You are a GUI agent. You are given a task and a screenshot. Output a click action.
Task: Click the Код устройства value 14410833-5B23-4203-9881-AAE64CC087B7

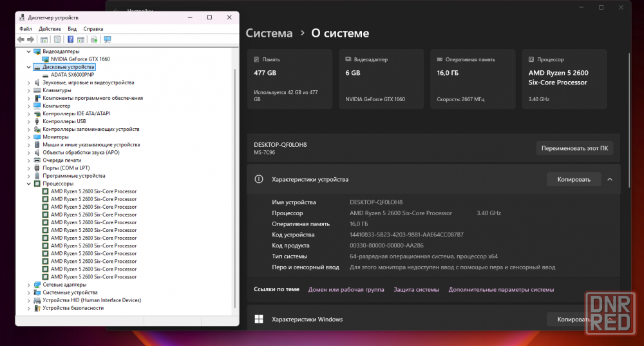[x=406, y=235]
